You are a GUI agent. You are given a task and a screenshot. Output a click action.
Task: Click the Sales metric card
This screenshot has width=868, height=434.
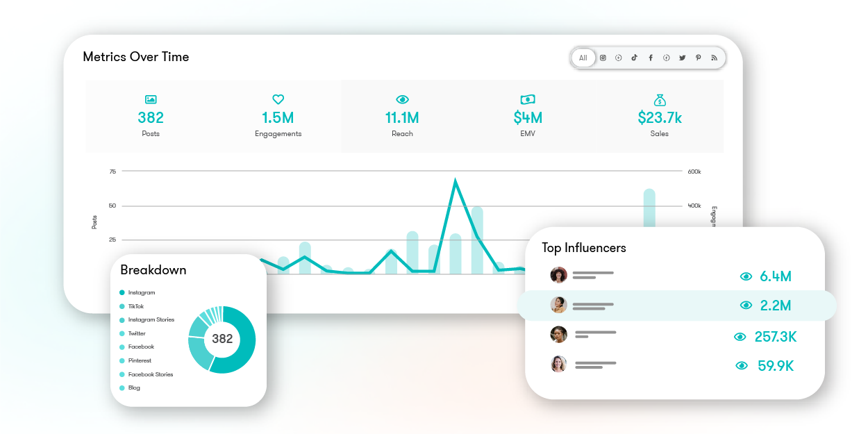659,116
